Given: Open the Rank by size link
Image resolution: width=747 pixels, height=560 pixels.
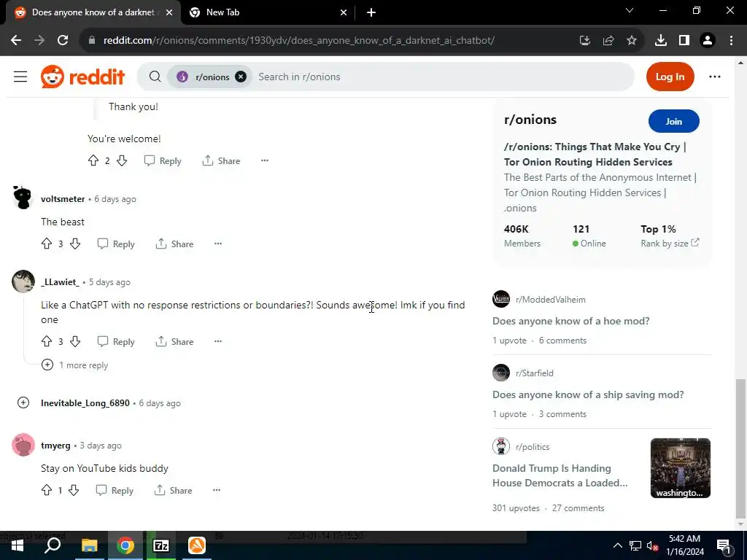Looking at the screenshot, I should (670, 244).
